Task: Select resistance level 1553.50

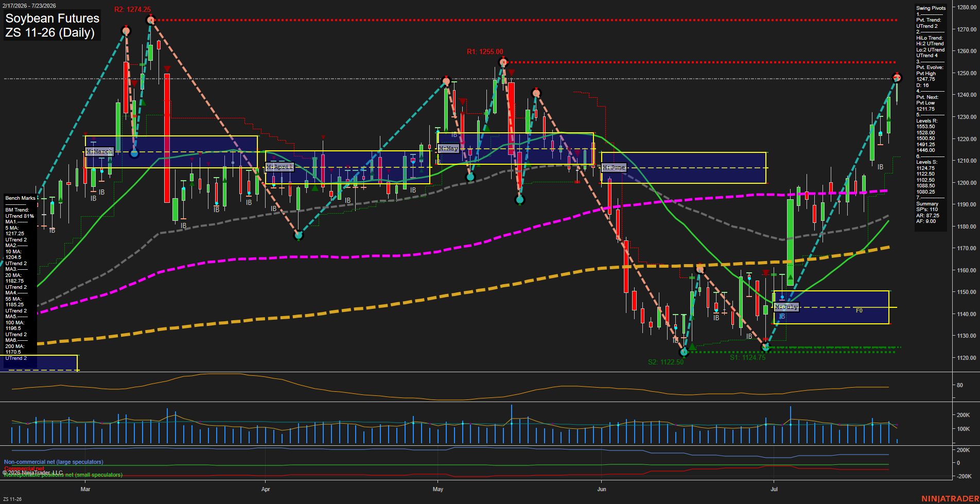Action: pyautogui.click(x=925, y=127)
